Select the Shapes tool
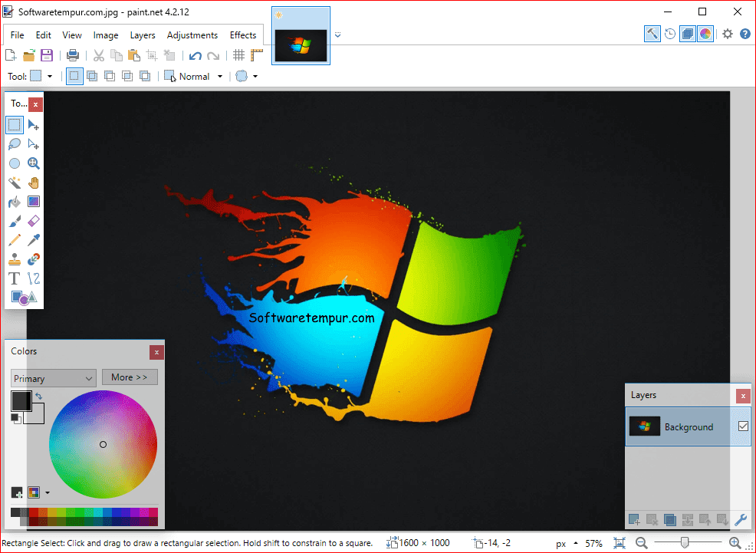756x553 pixels. point(24,298)
